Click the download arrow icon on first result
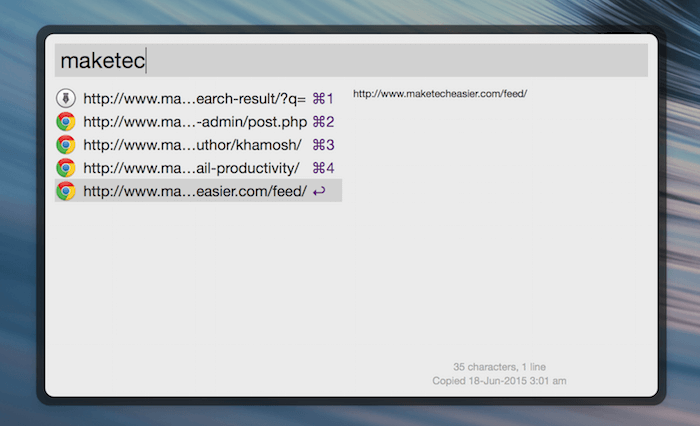 point(66,99)
